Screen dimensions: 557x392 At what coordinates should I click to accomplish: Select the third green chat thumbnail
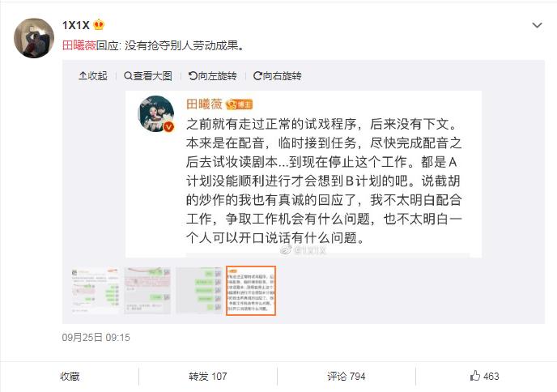click(199, 291)
